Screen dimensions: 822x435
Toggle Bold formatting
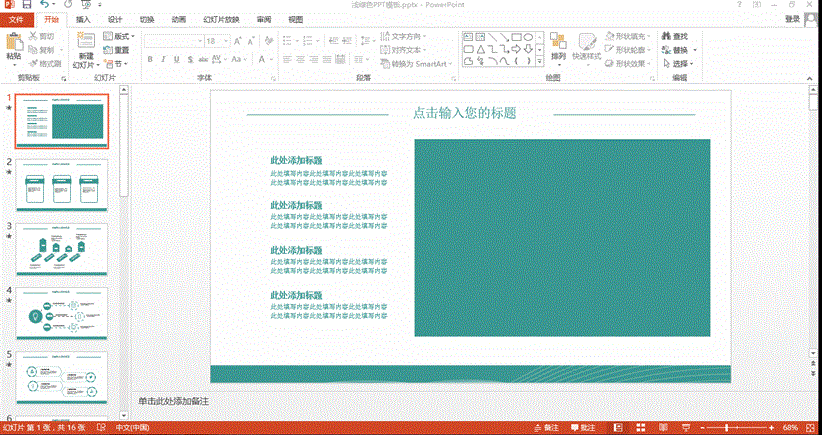click(150, 60)
